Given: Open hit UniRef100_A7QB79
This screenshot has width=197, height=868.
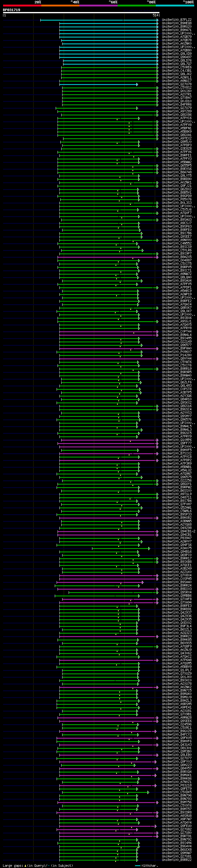Looking at the screenshot, I should pos(176,37).
